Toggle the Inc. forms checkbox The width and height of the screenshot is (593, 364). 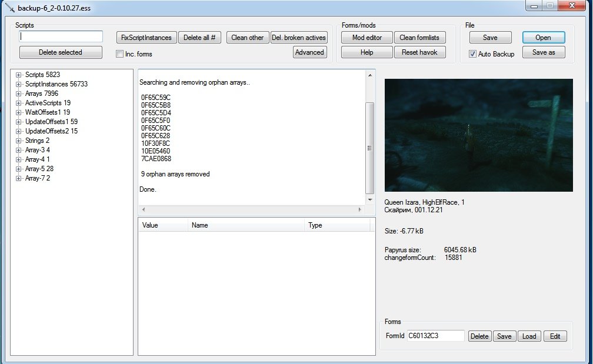click(120, 54)
